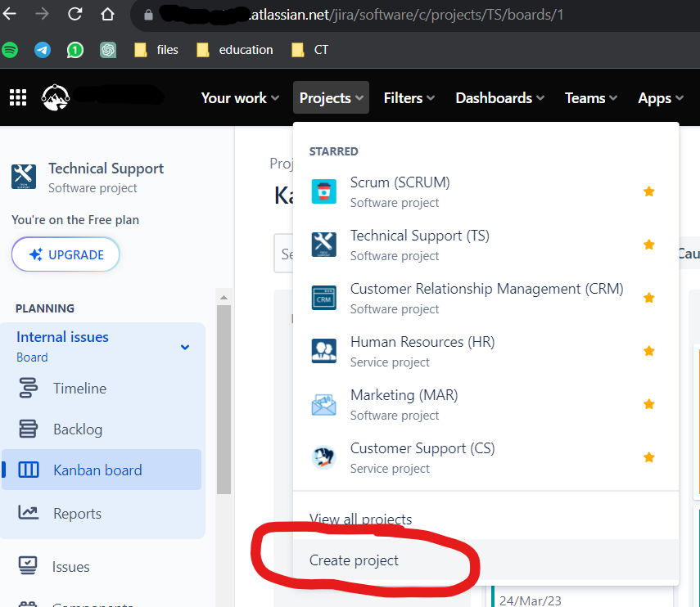Unstar the Human Resources (HR) project
Viewport: 700px width, 607px height.
(x=648, y=351)
